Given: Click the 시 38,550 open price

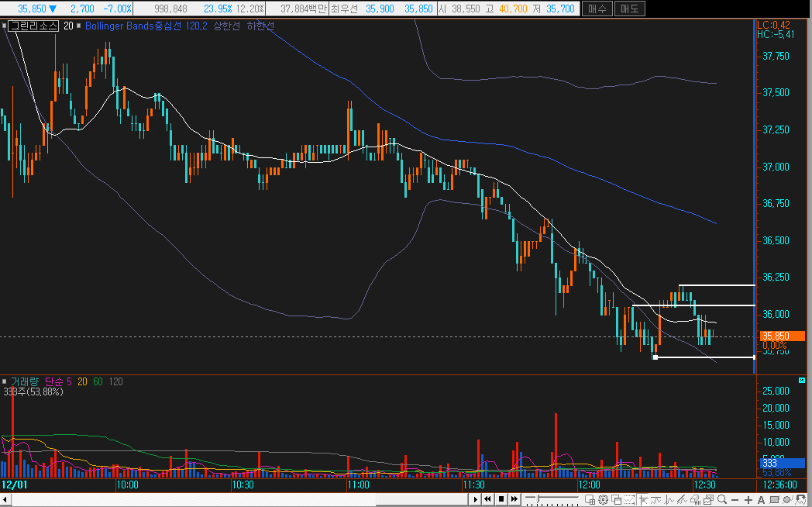Looking at the screenshot, I should coord(460,9).
